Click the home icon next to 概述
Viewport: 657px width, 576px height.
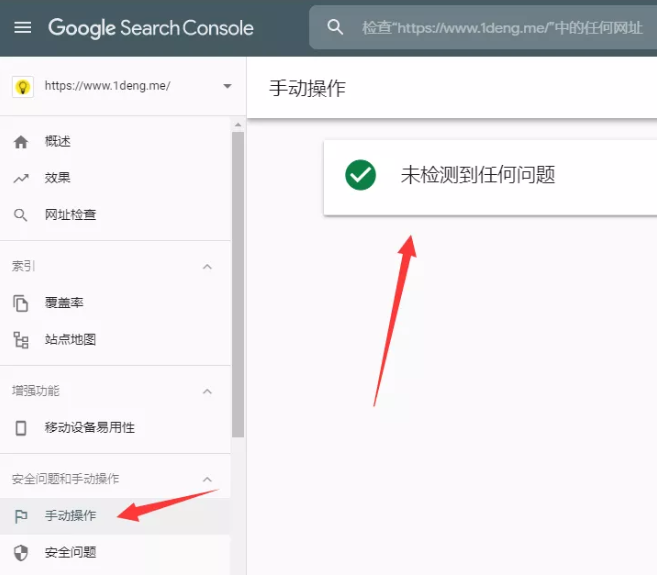coord(21,142)
